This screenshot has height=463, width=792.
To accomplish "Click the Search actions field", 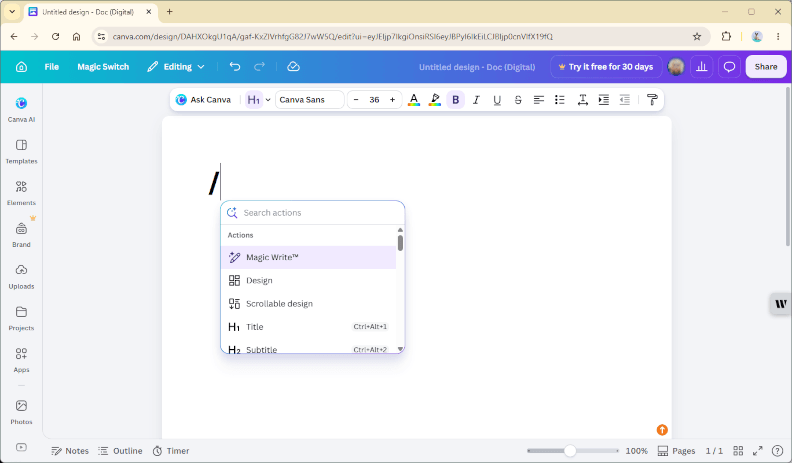I will (313, 213).
